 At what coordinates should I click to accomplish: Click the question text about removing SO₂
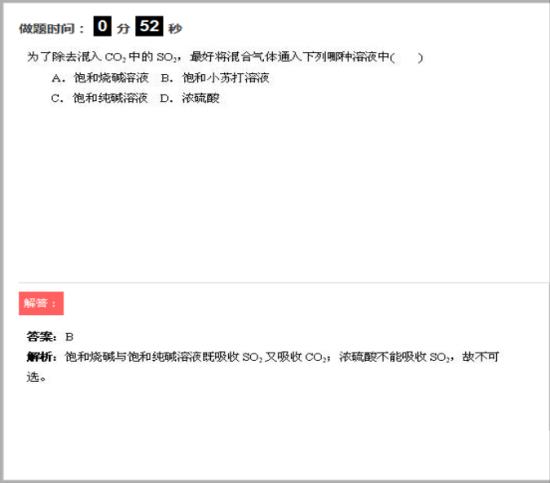pyautogui.click(x=225, y=57)
